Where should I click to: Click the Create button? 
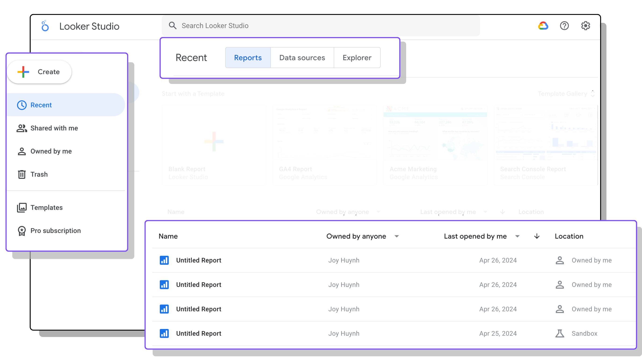[39, 72]
